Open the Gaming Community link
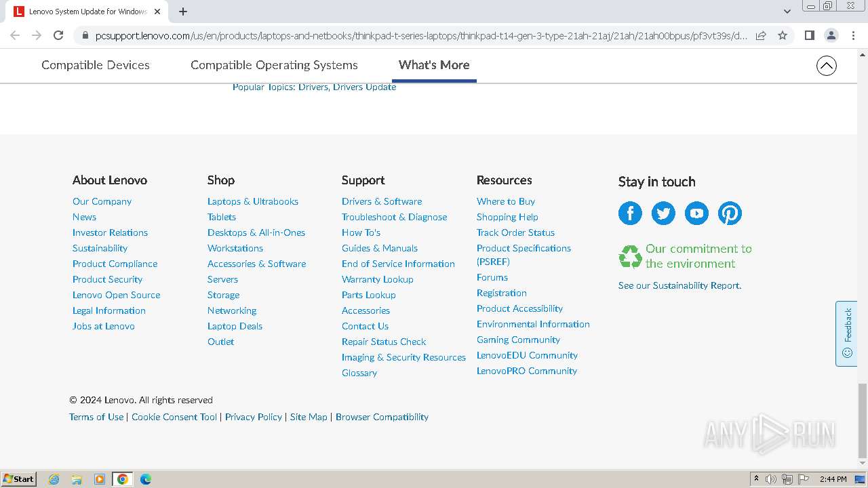This screenshot has height=488, width=868. tap(518, 340)
